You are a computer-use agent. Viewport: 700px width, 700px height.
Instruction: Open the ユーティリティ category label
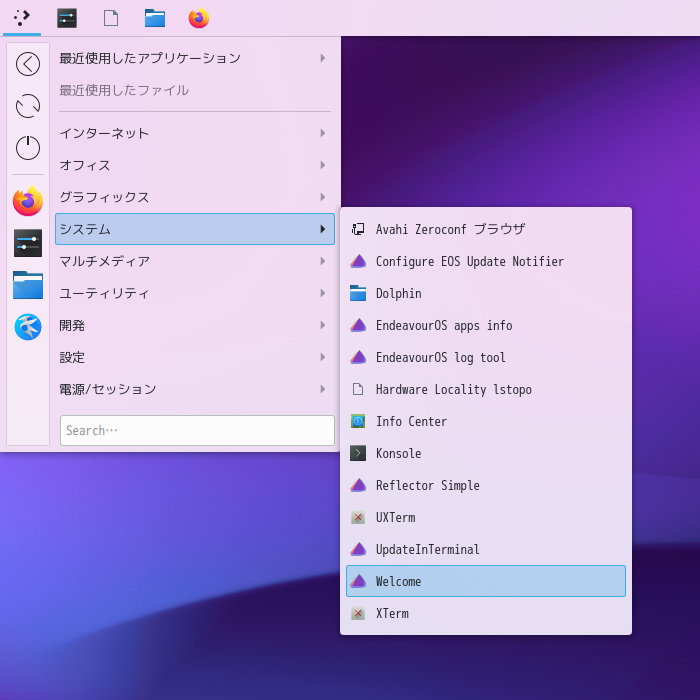pos(104,293)
